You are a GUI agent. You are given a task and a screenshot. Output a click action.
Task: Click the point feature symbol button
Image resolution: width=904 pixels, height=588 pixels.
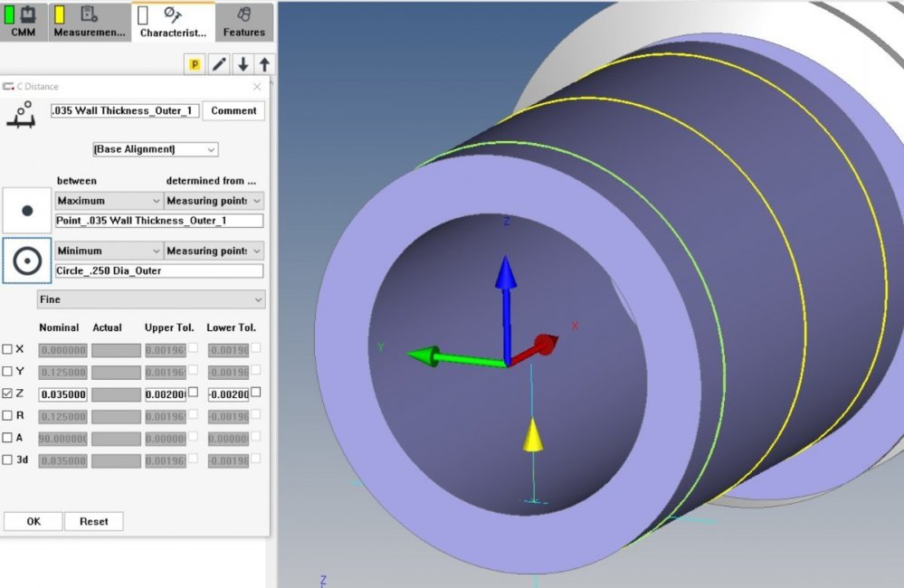pyautogui.click(x=26, y=209)
